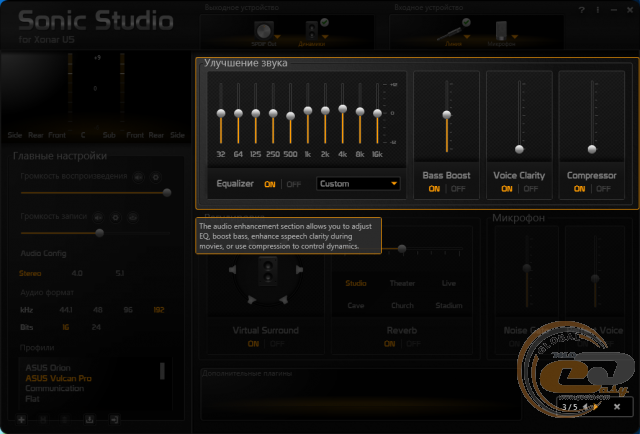Choose the Theater reverb preset
Viewport: 640px width, 434px height.
[402, 283]
